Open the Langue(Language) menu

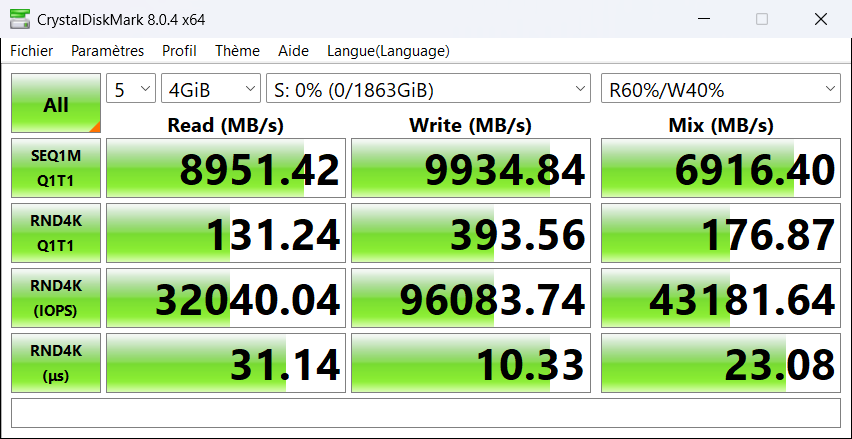point(388,51)
